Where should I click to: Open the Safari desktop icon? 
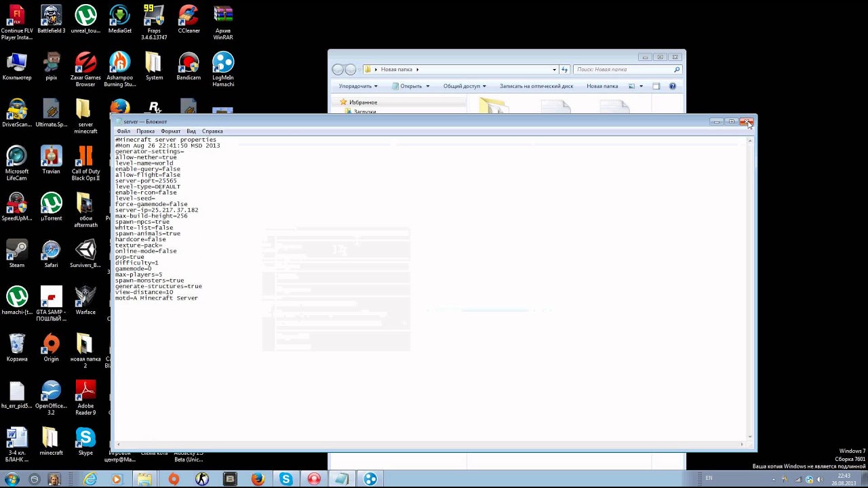click(51, 254)
